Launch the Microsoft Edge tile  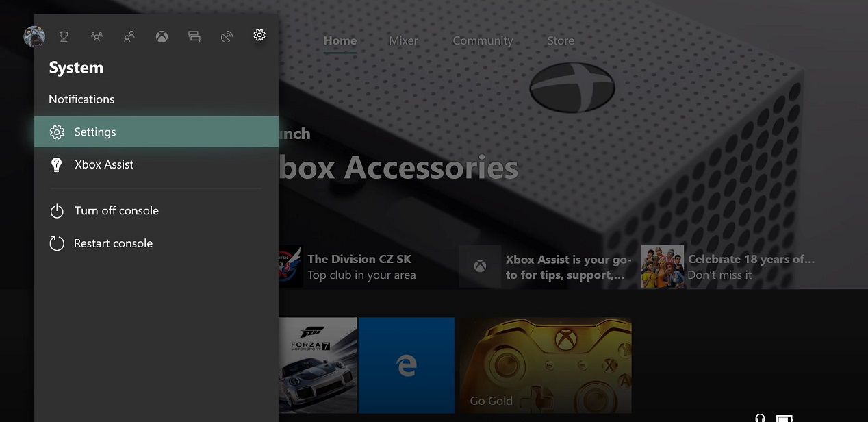pyautogui.click(x=407, y=365)
